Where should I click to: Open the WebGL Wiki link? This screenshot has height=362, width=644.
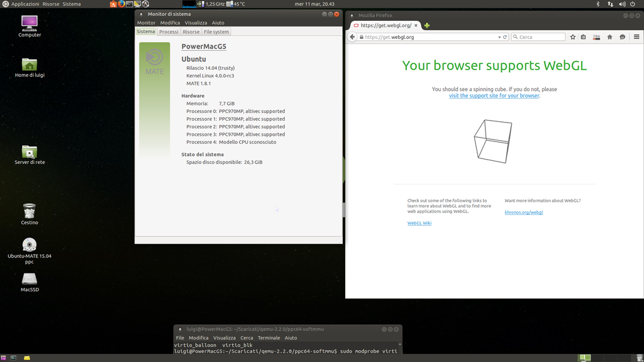coord(419,223)
